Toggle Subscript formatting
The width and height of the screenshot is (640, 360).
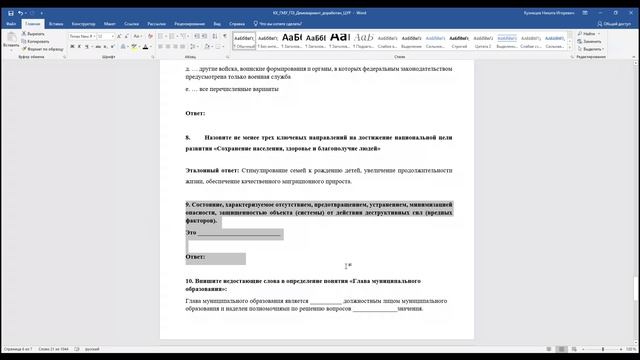(105, 47)
